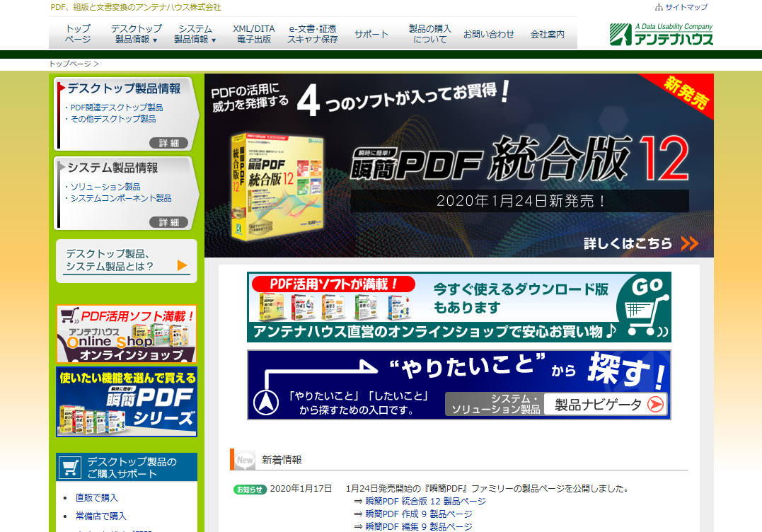
Task: Click gray flag icon beside システム製品情報
Action: tap(62, 167)
